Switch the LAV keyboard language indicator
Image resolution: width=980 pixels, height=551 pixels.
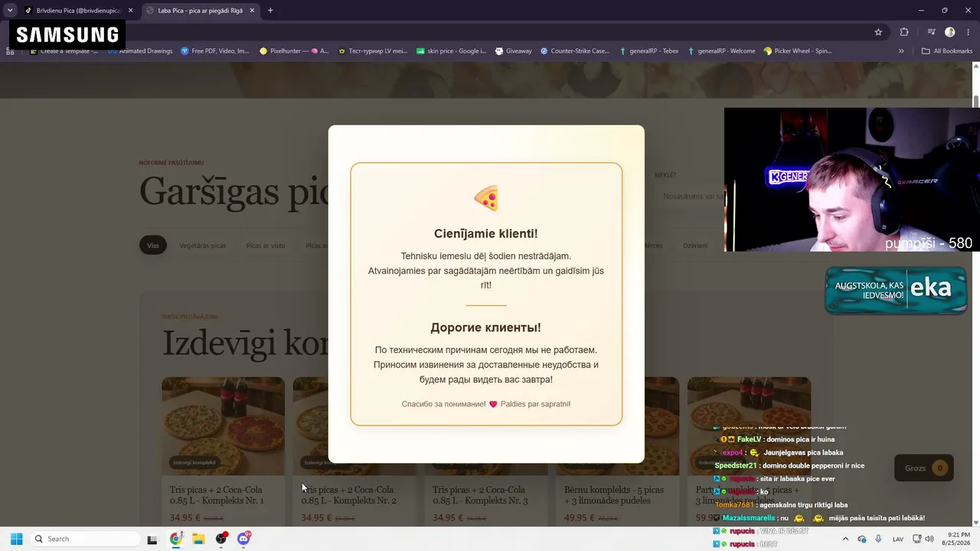point(898,540)
